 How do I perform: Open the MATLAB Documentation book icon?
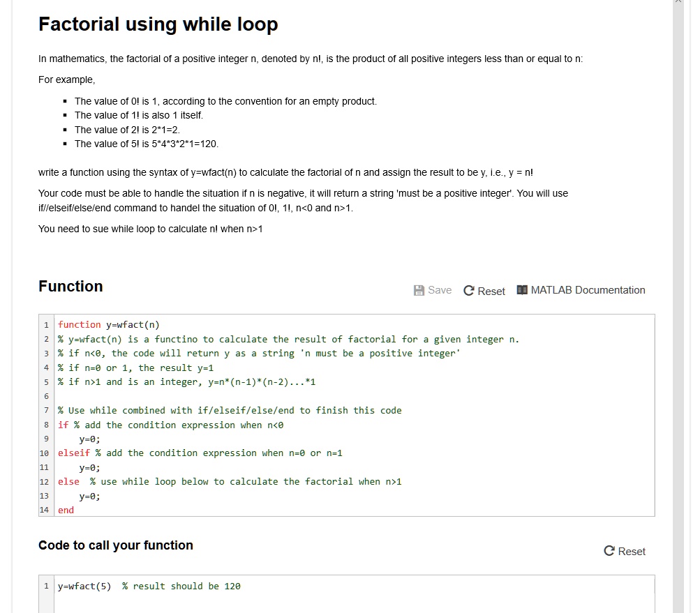click(522, 290)
